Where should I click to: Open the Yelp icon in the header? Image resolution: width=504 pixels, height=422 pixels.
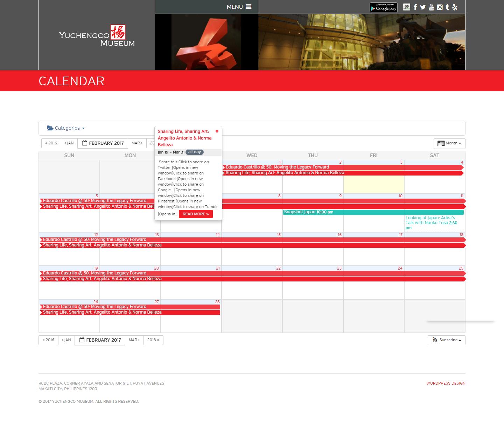pos(455,7)
